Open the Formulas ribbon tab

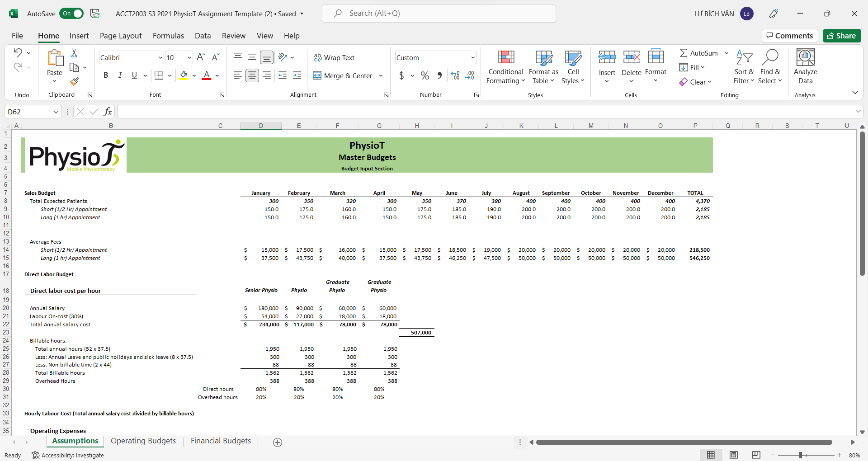pos(168,36)
